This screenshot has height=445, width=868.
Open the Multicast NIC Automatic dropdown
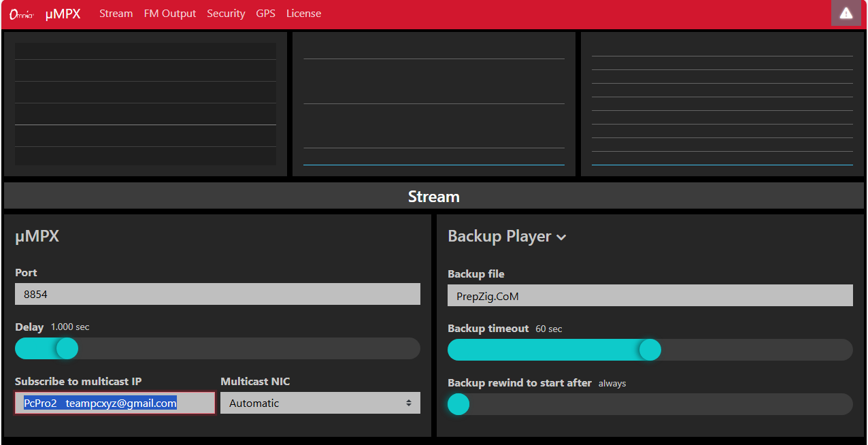pyautogui.click(x=320, y=403)
